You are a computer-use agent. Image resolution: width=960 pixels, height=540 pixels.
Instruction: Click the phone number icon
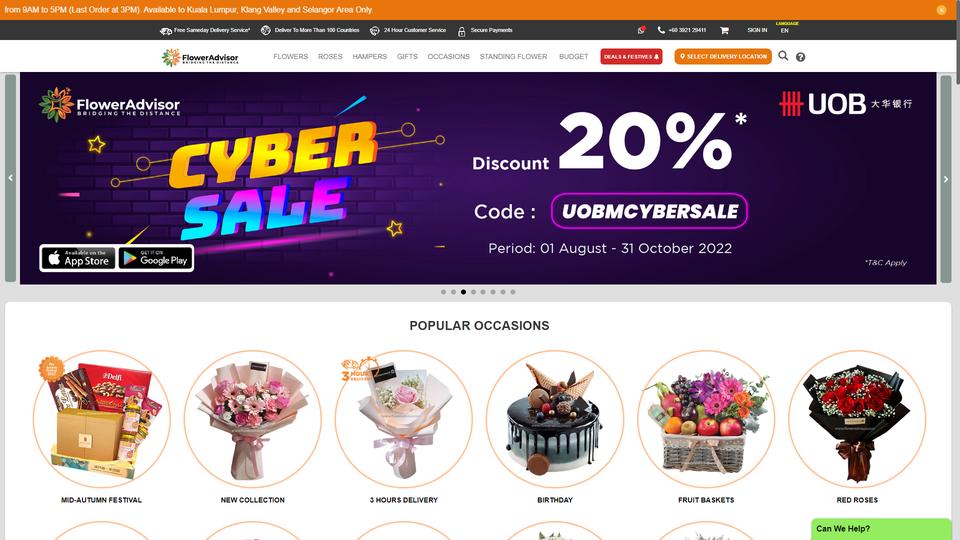click(661, 30)
